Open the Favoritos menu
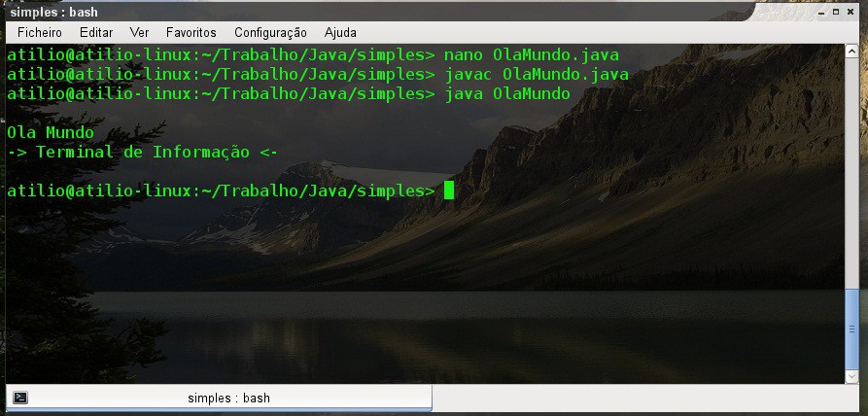The image size is (868, 416). pyautogui.click(x=191, y=33)
